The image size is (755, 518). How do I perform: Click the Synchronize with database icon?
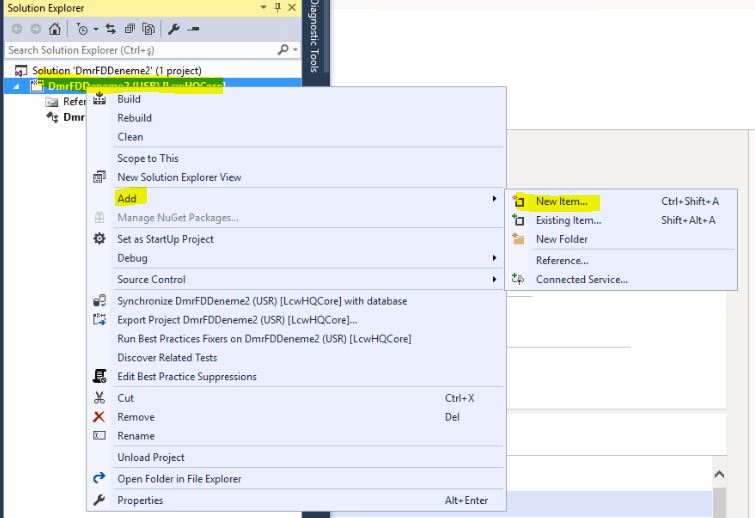(99, 301)
